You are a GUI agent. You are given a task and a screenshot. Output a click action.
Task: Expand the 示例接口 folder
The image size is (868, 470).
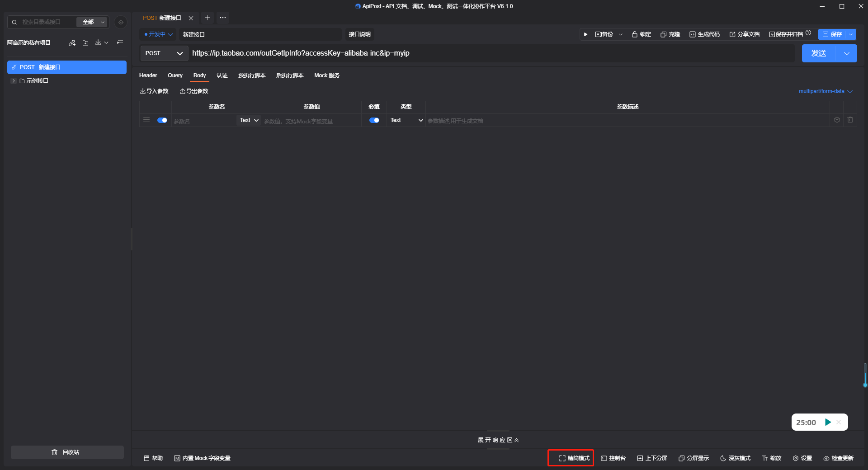click(x=14, y=81)
